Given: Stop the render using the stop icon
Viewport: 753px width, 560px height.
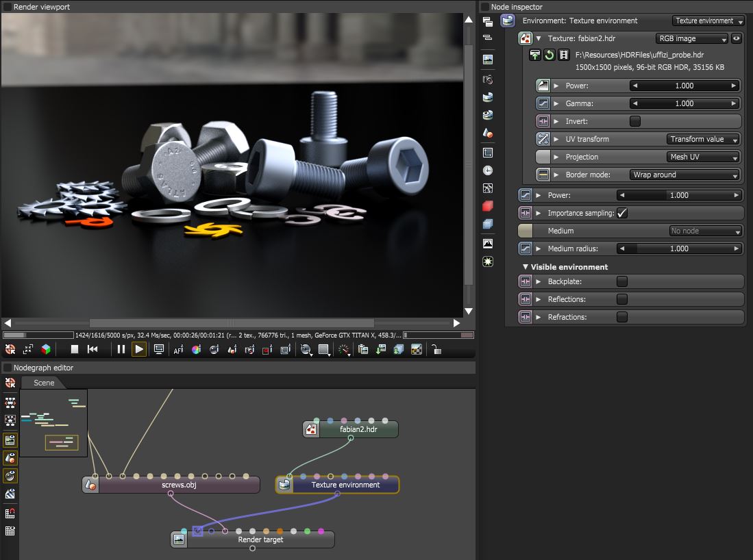Looking at the screenshot, I should pyautogui.click(x=74, y=349).
